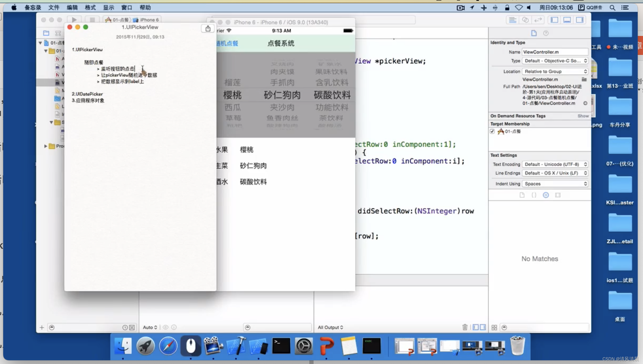
Task: Click the plus button under the navigator
Action: (x=42, y=328)
